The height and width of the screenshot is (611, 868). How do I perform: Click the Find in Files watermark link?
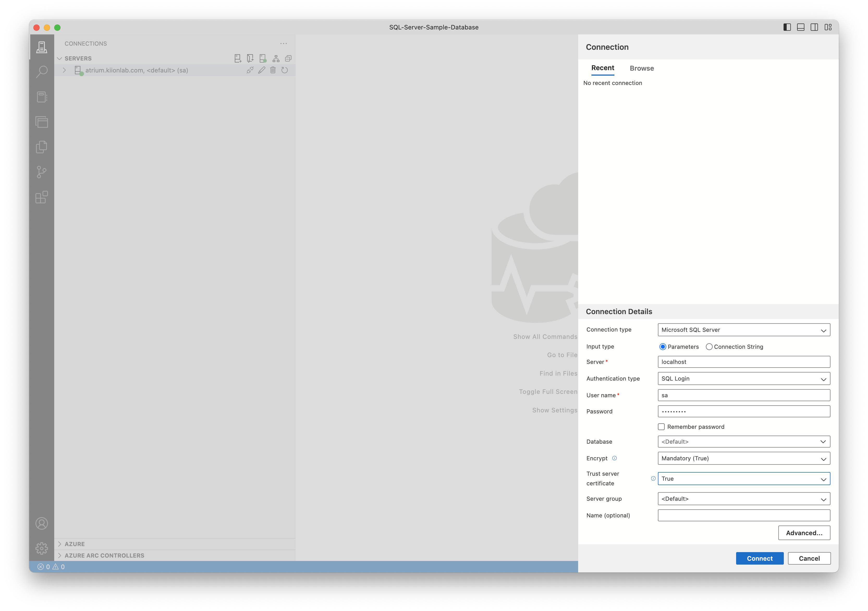click(558, 373)
